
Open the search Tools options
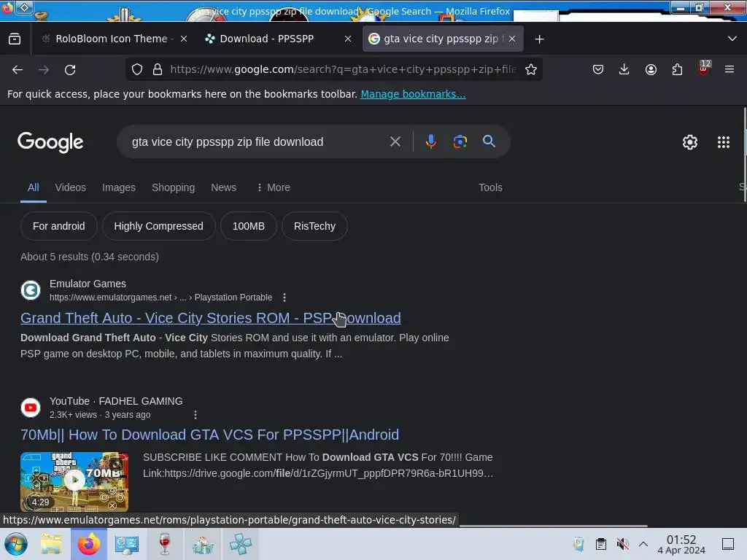[490, 187]
